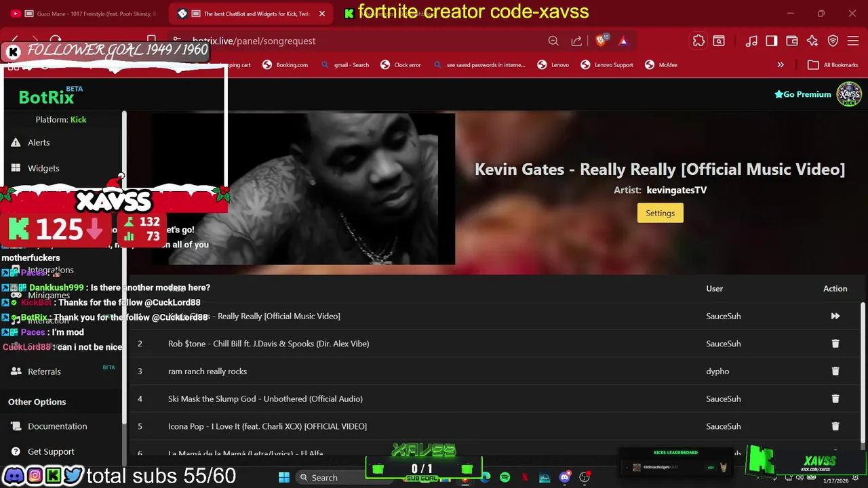The height and width of the screenshot is (488, 868).
Task: Open the Brave playlist music note icon
Action: coord(751,41)
